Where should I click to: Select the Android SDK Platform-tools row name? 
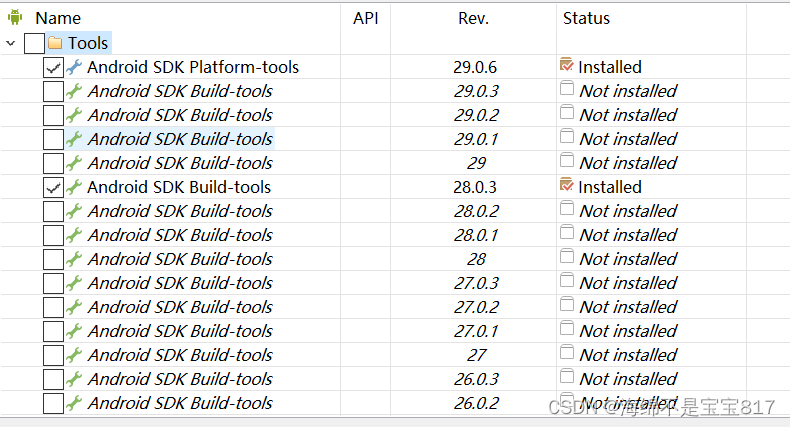click(x=193, y=67)
